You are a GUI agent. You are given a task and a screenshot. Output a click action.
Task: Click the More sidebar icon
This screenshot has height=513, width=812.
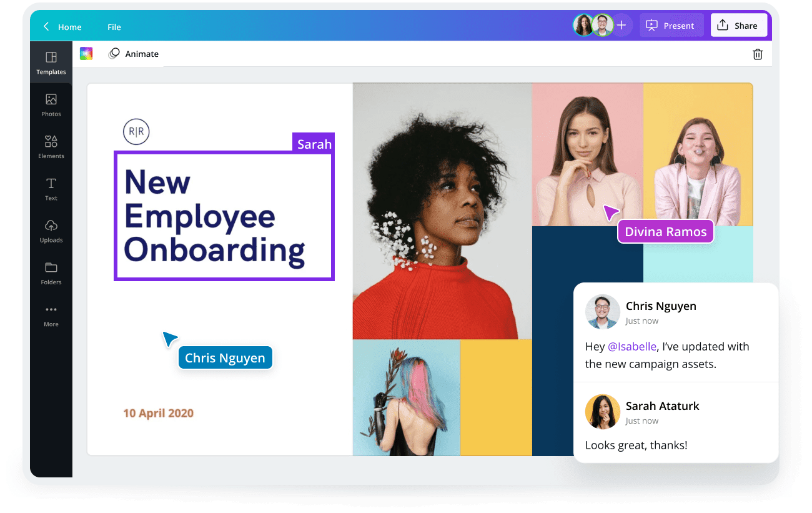pos(51,314)
